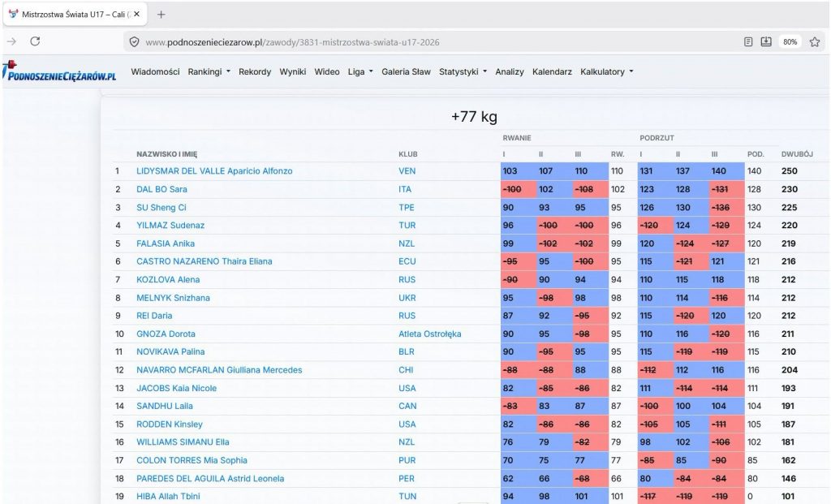
Task: Open CASTRO NAZARENO Thaira Eliana link
Action: (204, 261)
